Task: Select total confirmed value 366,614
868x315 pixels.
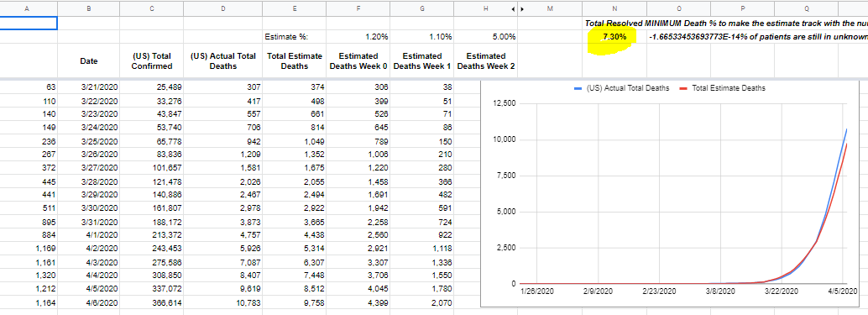Action: (152, 303)
